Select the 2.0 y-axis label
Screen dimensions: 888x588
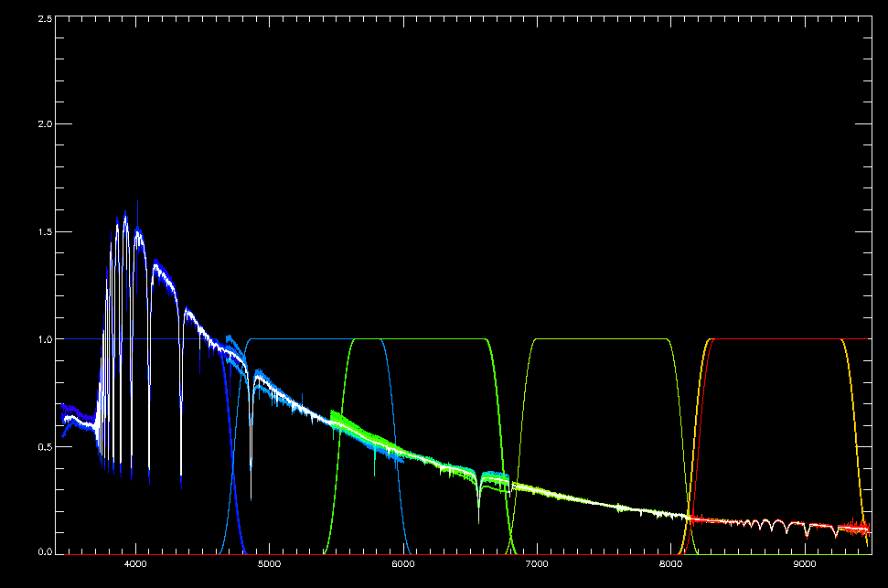42,123
